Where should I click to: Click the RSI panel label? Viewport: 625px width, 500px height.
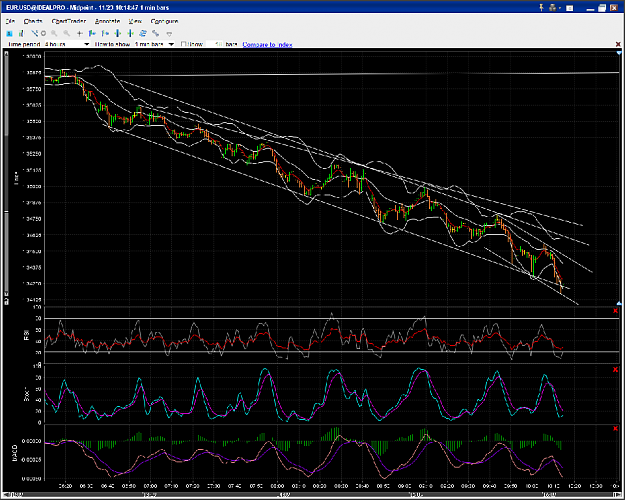[x=27, y=335]
